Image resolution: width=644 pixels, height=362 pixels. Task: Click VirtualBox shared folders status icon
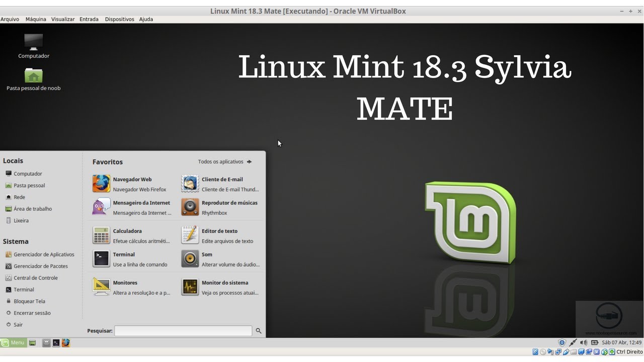click(x=574, y=352)
